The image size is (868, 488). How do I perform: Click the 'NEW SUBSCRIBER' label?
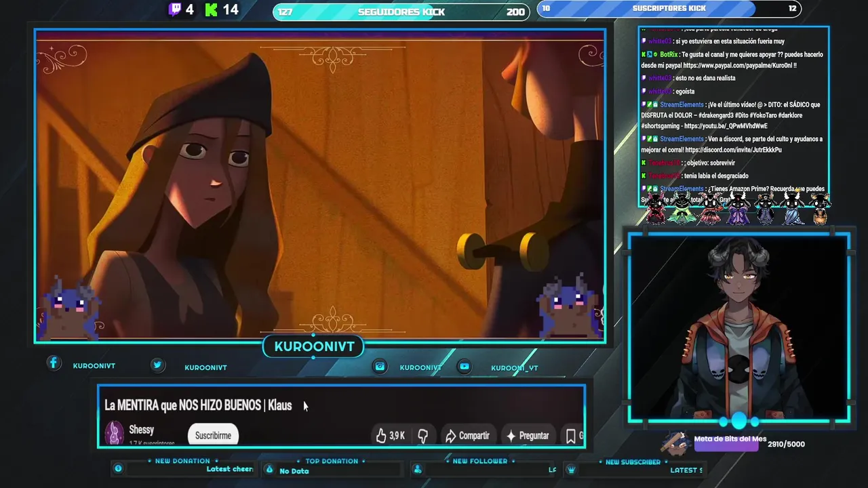point(633,462)
